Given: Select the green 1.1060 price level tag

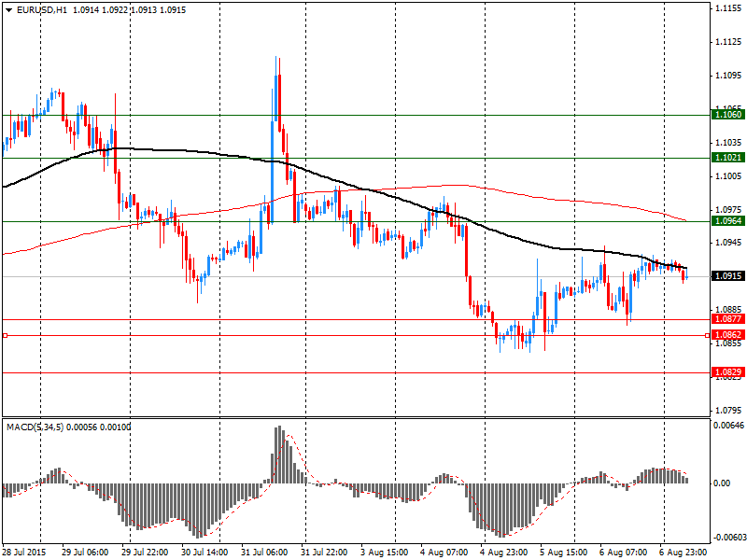Looking at the screenshot, I should click(728, 115).
